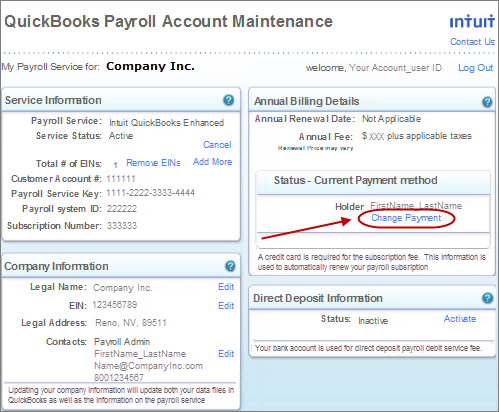Viewport: 499px width, 412px height.
Task: Log Out of the payroll account
Action: pos(475,68)
